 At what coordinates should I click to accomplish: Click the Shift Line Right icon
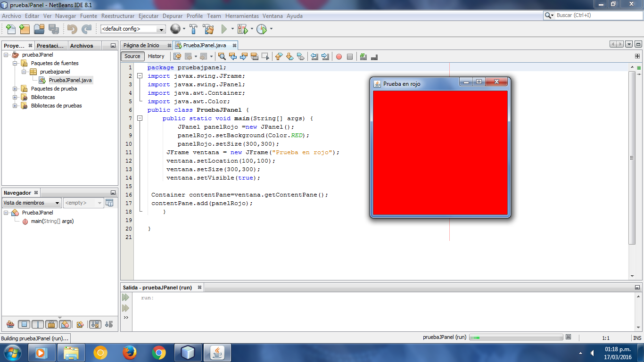coord(325,57)
